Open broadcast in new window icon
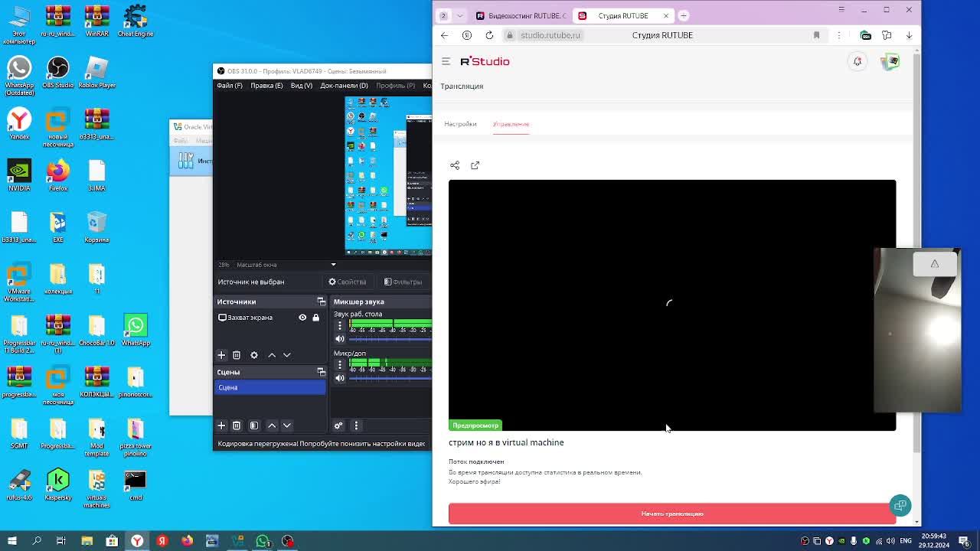This screenshot has height=551, width=980. click(x=475, y=165)
